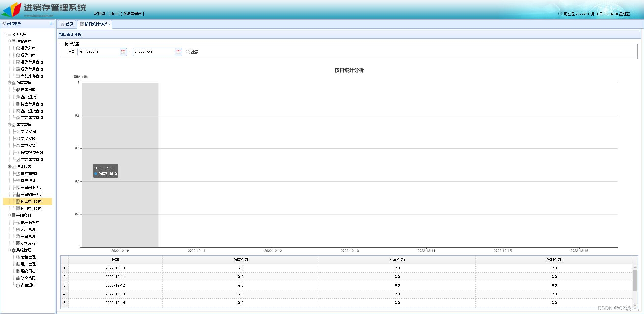Click the 系统日志 icon

(x=18, y=271)
